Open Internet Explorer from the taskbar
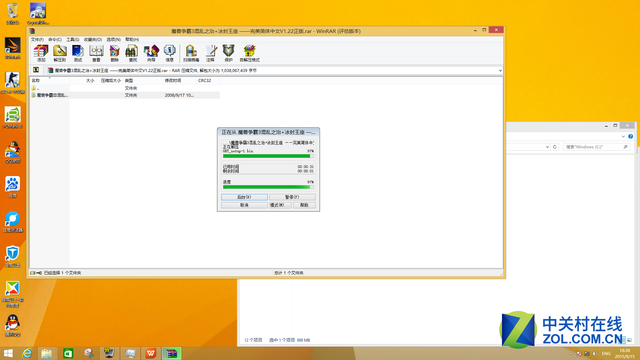Viewport: 640px width, 360px height. 27,353
